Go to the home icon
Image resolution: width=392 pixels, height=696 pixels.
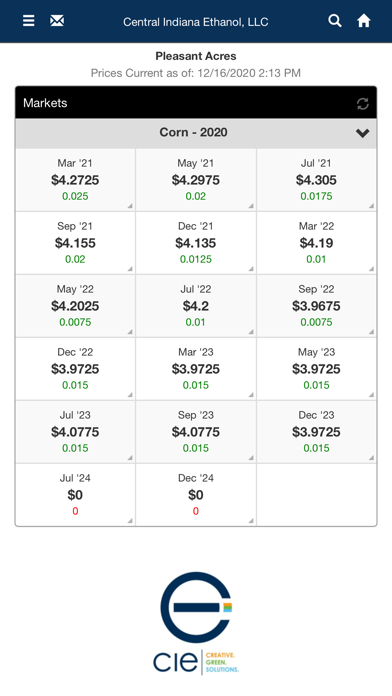pos(364,20)
